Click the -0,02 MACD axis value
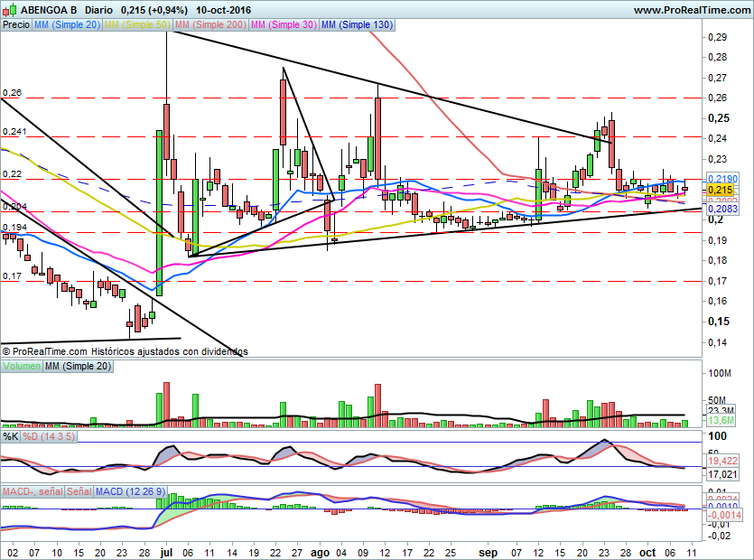 pyautogui.click(x=719, y=536)
